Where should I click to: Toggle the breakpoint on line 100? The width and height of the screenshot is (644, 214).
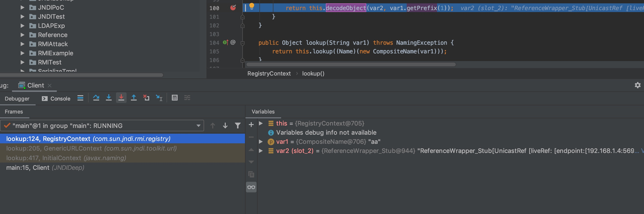tap(233, 8)
